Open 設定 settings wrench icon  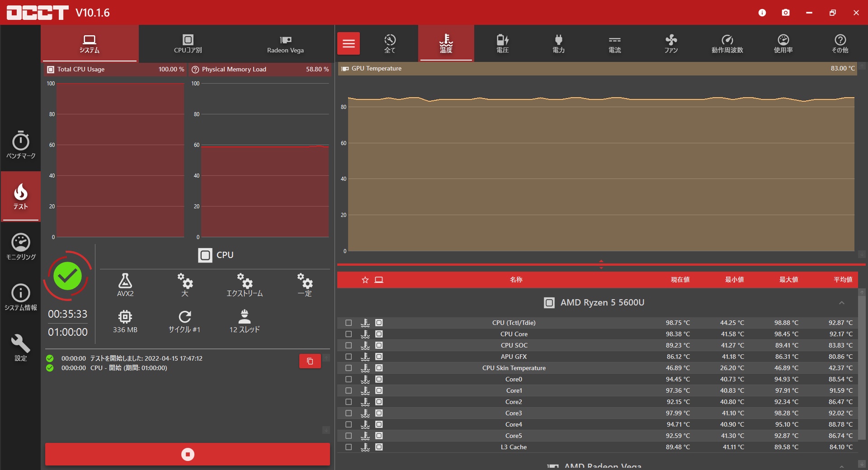pyautogui.click(x=21, y=348)
